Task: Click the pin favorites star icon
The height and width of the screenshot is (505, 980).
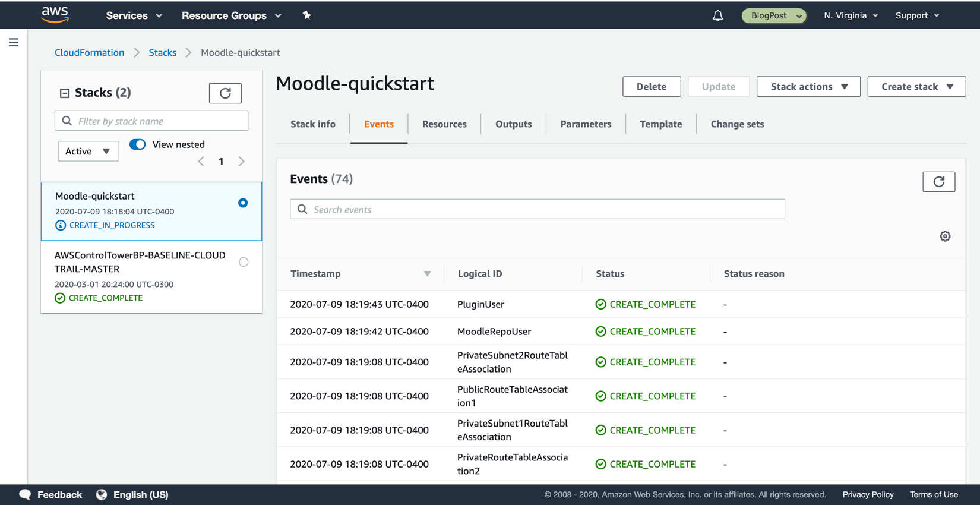Action: coord(306,15)
